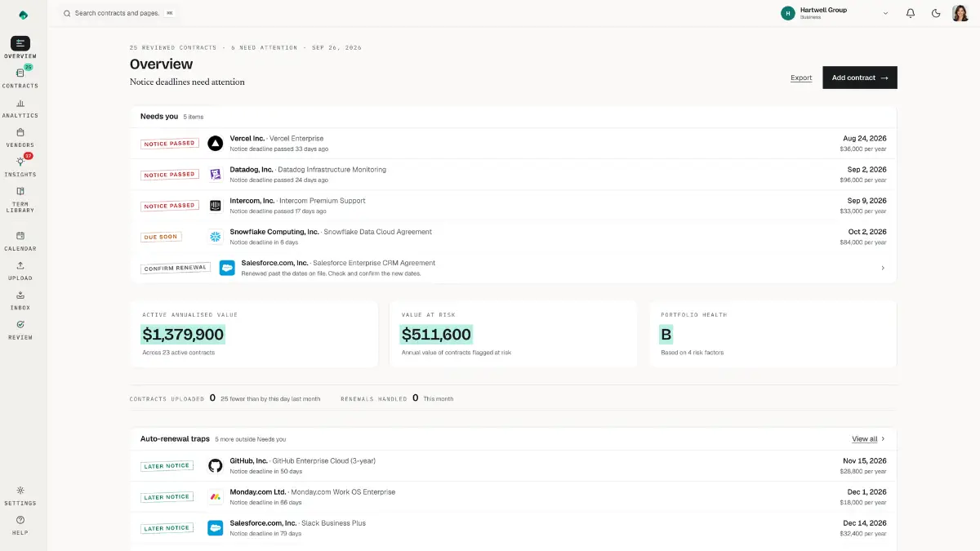
Task: Open the Contracts sidebar section
Action: click(x=20, y=78)
